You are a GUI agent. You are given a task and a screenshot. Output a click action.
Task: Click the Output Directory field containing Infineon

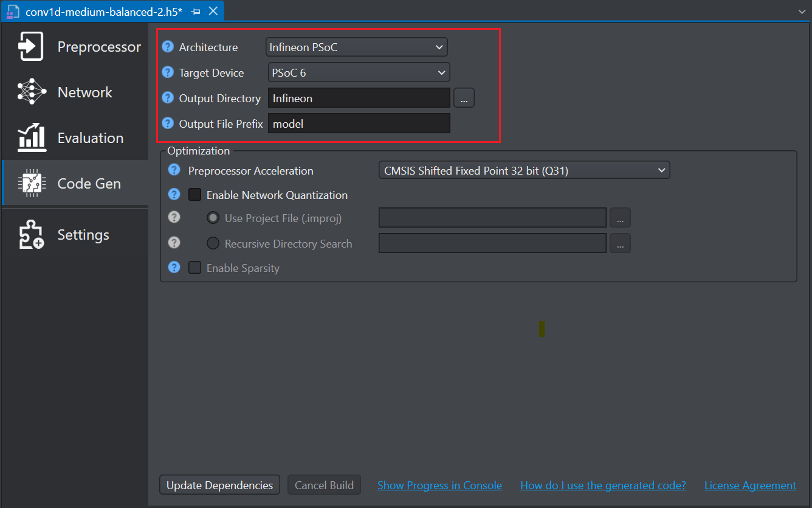(x=359, y=98)
